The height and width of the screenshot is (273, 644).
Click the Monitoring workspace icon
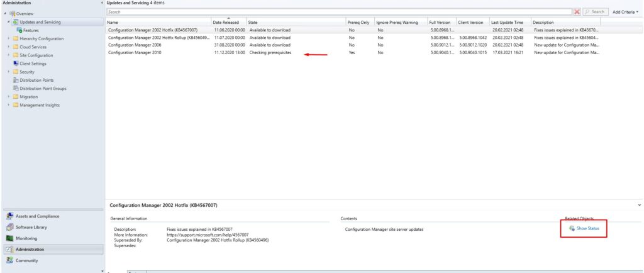click(x=9, y=238)
